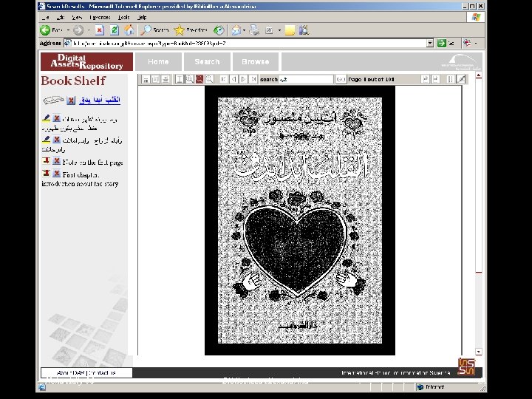
Task: Go to the next page of the book
Action: click(243, 79)
